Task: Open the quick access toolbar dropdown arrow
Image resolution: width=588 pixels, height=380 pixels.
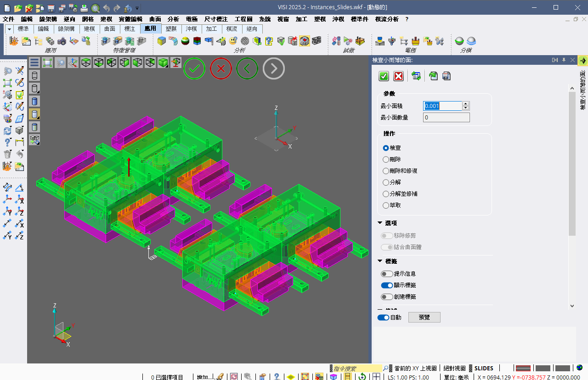Action: [x=137, y=8]
